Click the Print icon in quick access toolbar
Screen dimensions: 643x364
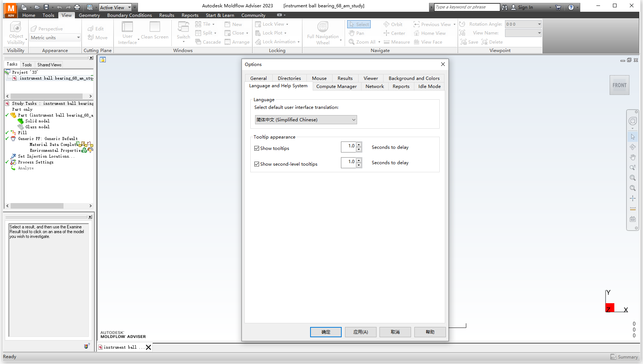[77, 7]
